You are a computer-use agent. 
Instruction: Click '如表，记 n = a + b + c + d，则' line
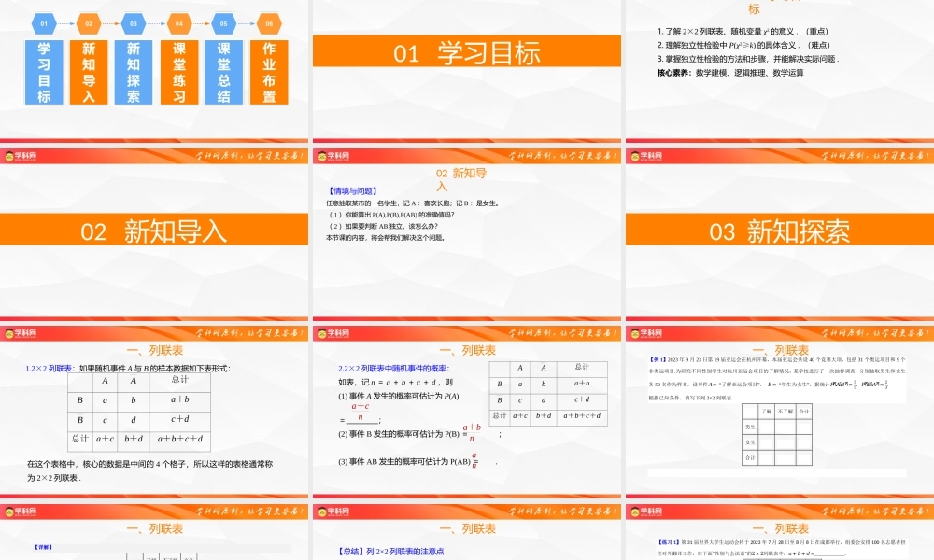pos(395,382)
